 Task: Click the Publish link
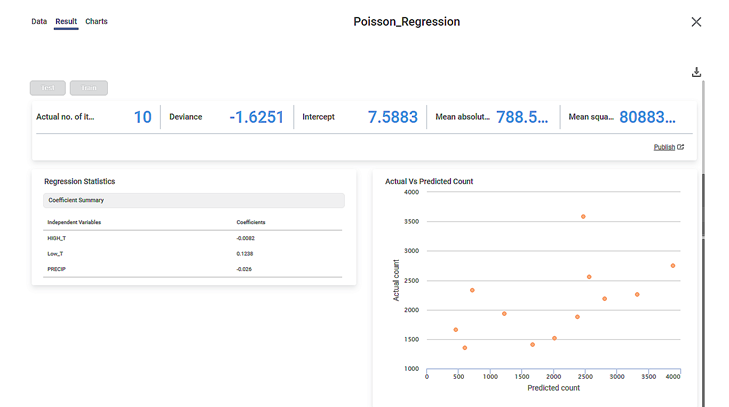pos(664,147)
